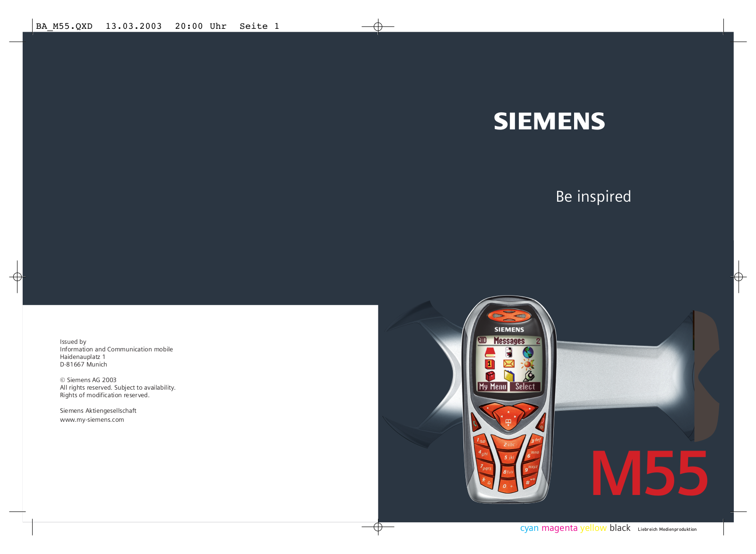Viewport: 756px width, 554px height.
Task: Click the date '13.03.2003' in header
Action: [134, 26]
